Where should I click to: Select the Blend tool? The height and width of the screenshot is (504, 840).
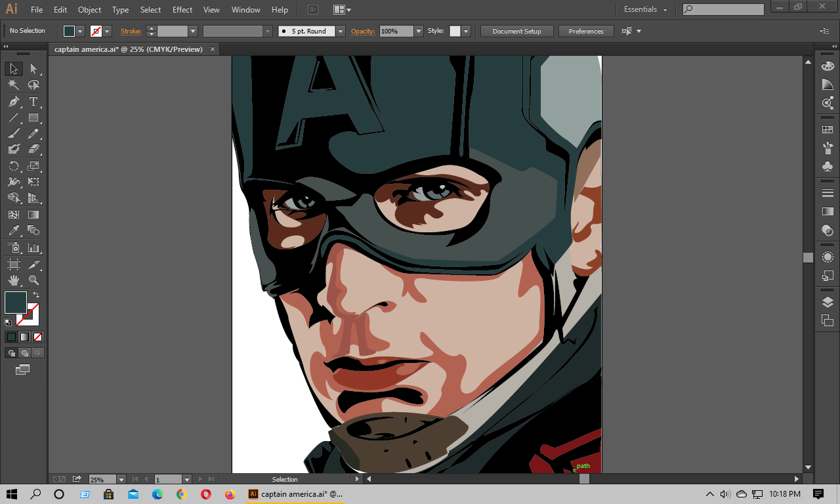33,230
